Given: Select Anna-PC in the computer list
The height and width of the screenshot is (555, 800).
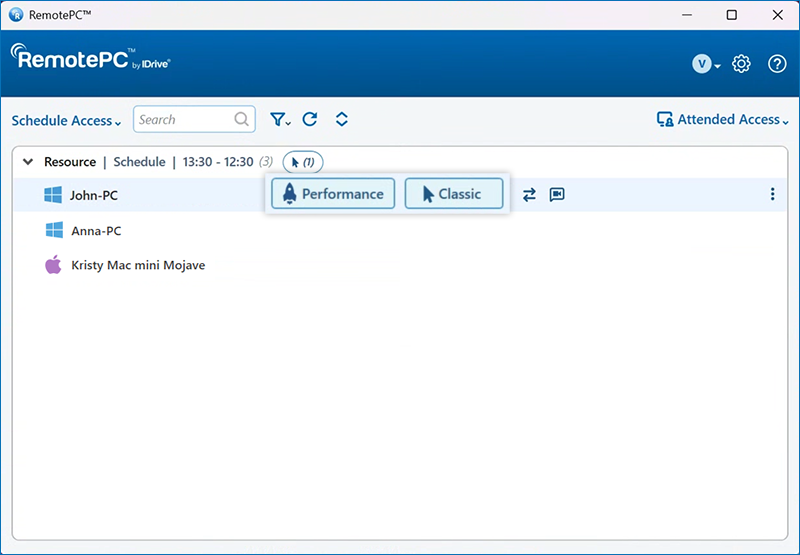Looking at the screenshot, I should point(96,231).
